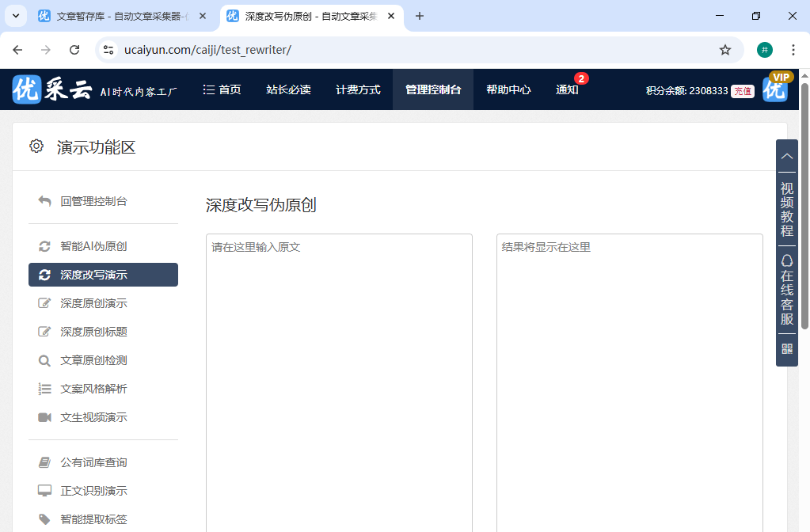Open 帮助中心 in the top navigation
Image resolution: width=810 pixels, height=532 pixels.
pyautogui.click(x=508, y=89)
